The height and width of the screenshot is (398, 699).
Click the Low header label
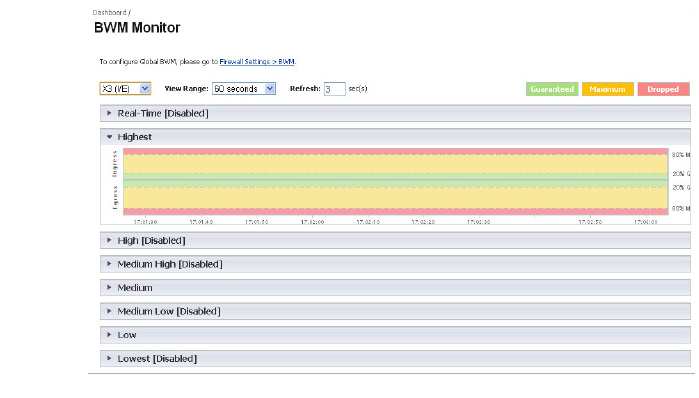[127, 335]
